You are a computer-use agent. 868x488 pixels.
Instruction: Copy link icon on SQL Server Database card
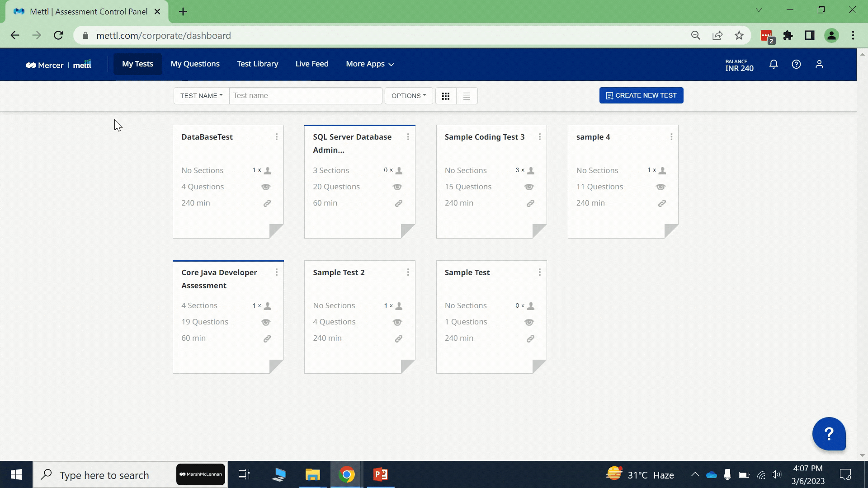[399, 203]
